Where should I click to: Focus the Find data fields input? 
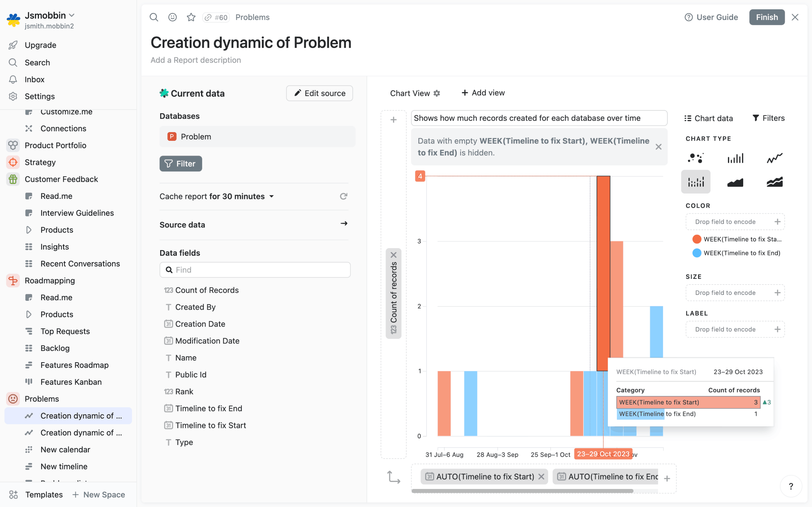point(255,270)
